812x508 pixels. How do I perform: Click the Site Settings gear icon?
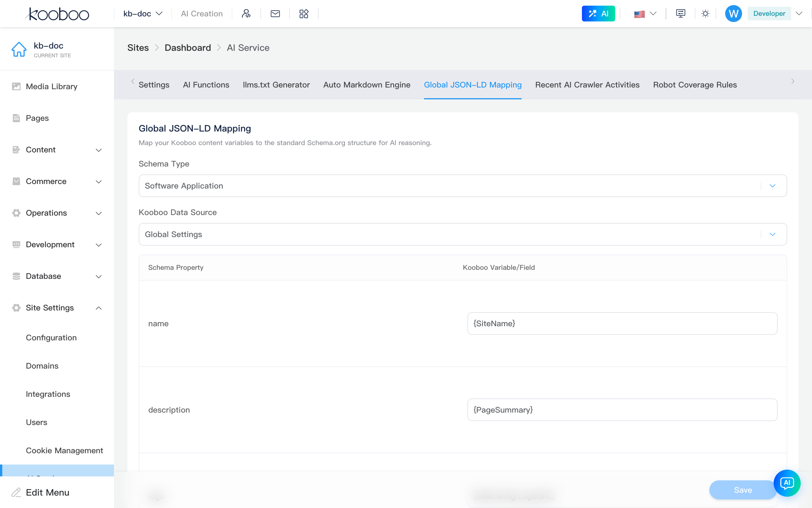(x=16, y=307)
